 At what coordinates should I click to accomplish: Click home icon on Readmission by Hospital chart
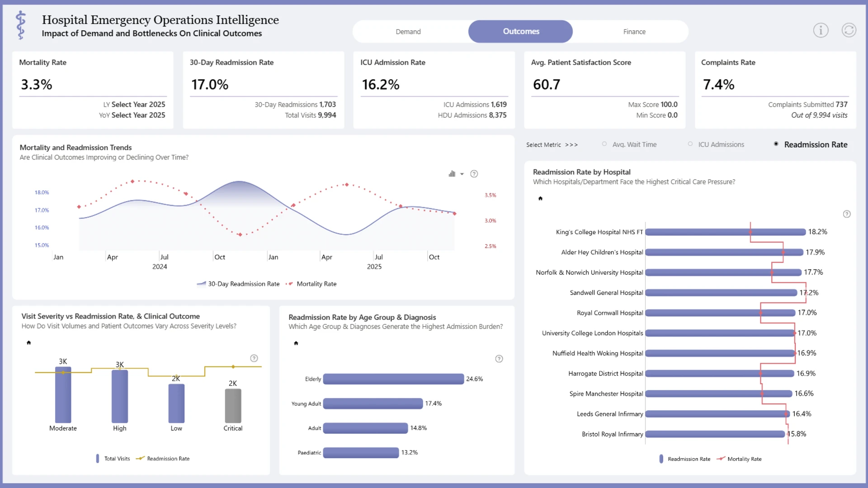pyautogui.click(x=540, y=198)
